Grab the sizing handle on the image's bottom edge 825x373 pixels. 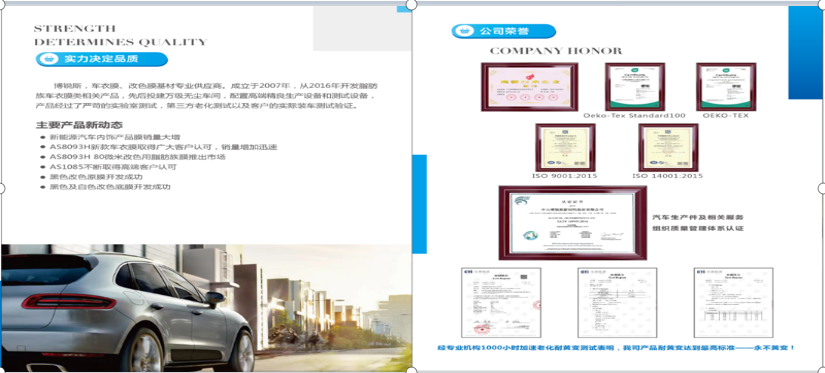(412, 370)
